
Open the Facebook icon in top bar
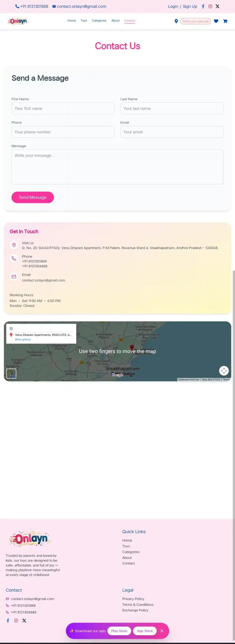point(203,7)
